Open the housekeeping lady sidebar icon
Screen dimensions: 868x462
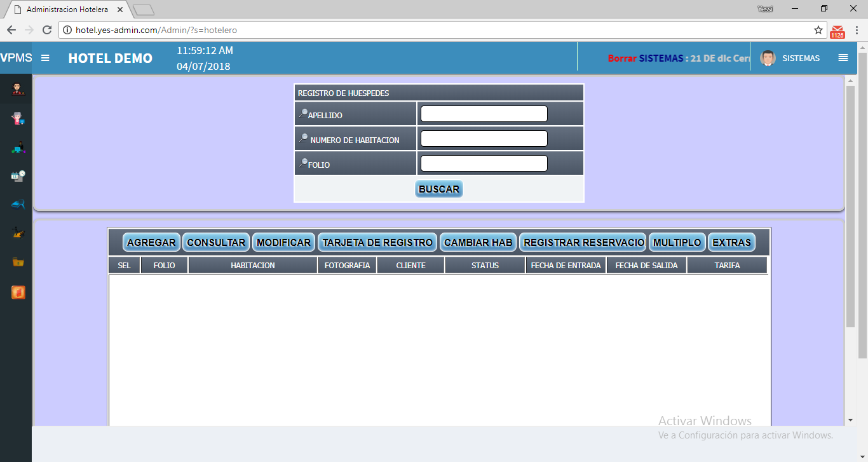(x=18, y=118)
